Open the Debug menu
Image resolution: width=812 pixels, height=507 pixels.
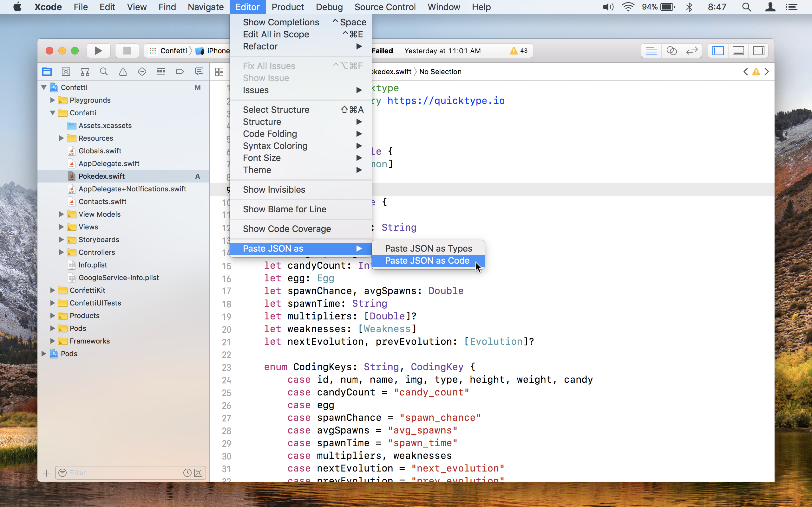[329, 7]
